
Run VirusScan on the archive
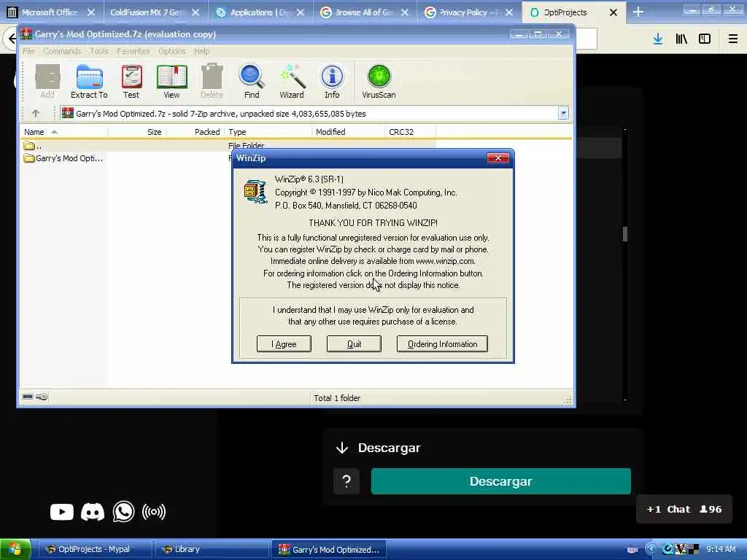(379, 82)
